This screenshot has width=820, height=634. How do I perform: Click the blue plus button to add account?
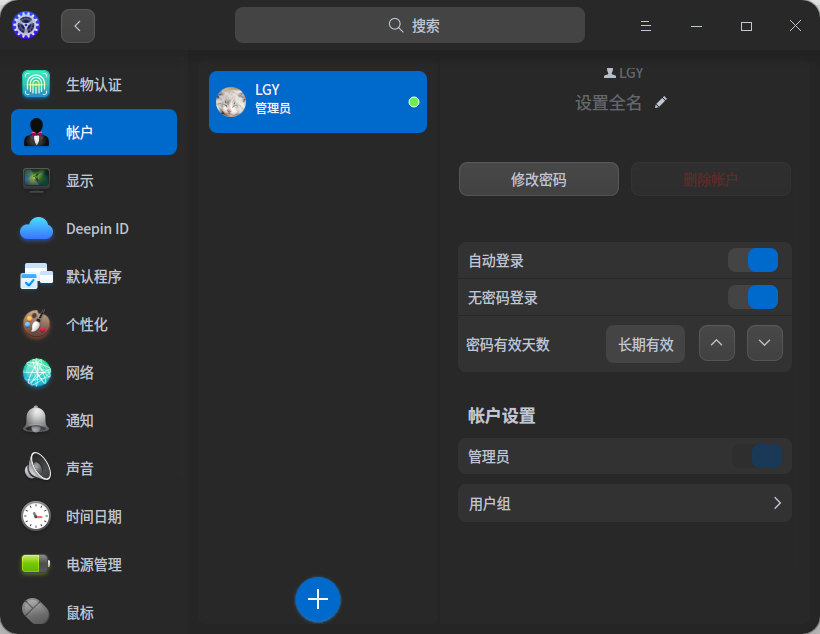click(x=318, y=600)
